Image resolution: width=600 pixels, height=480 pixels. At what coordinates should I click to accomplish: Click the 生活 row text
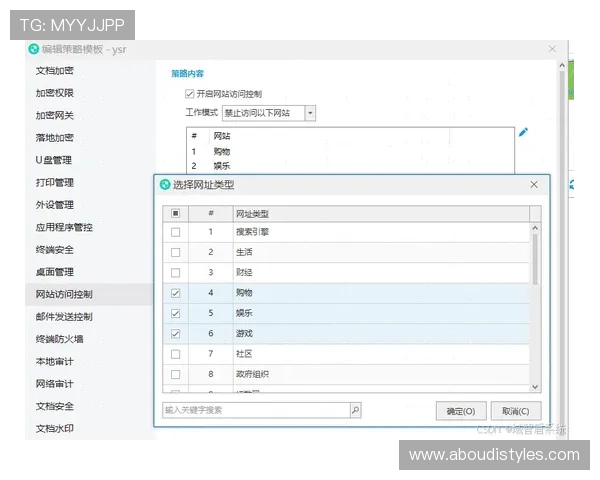(244, 252)
